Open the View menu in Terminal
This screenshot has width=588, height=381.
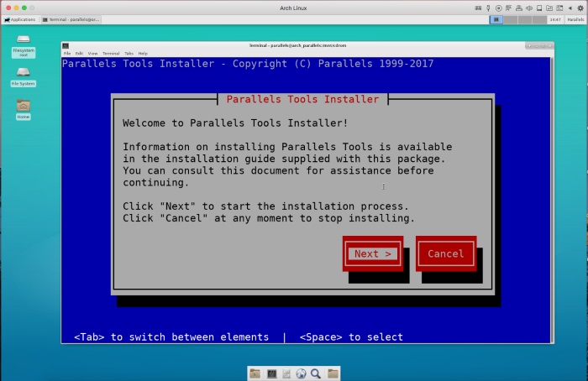92,53
